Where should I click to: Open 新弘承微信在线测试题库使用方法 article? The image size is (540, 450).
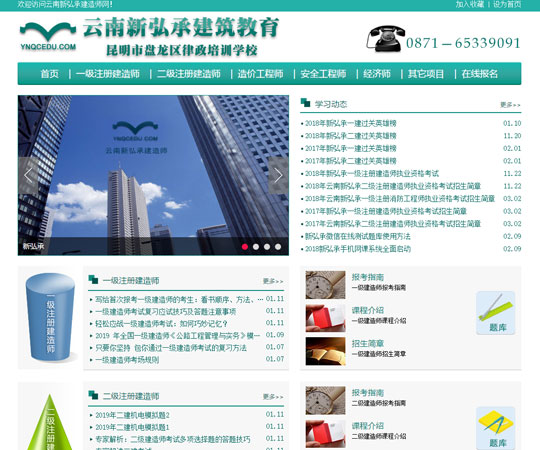(x=357, y=236)
